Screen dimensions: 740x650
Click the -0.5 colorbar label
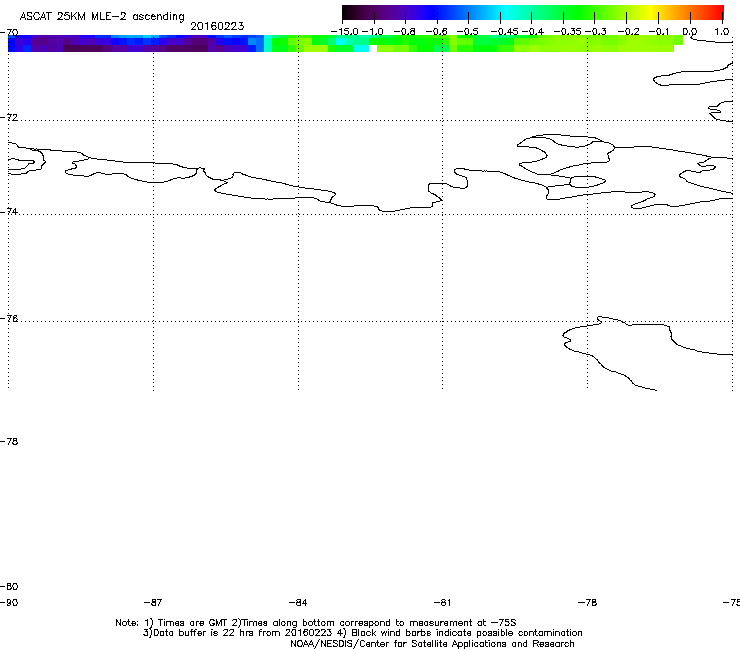pyautogui.click(x=468, y=32)
